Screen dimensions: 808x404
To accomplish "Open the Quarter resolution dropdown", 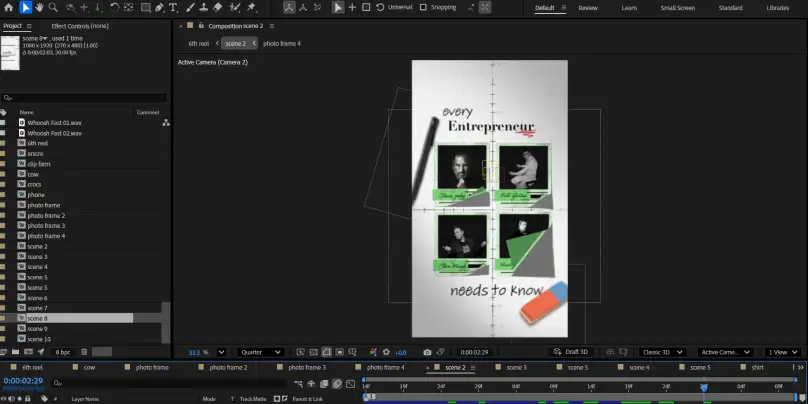I will (260, 352).
